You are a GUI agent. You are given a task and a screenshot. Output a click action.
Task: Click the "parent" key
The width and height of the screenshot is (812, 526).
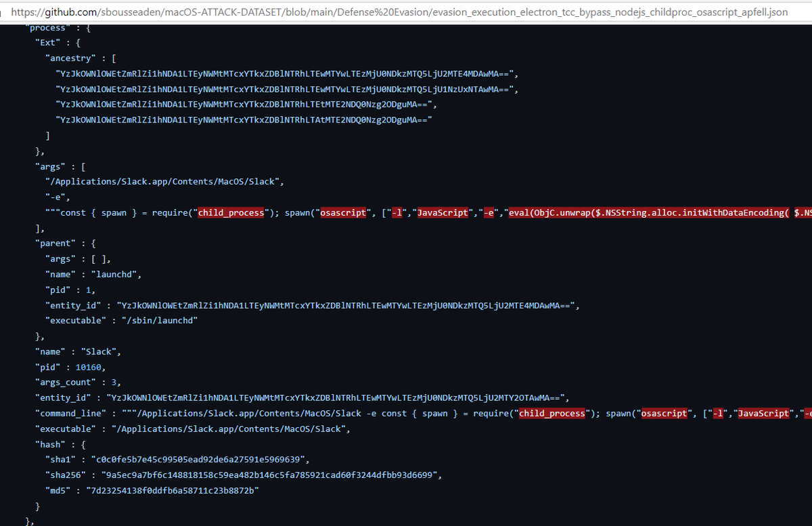click(55, 243)
